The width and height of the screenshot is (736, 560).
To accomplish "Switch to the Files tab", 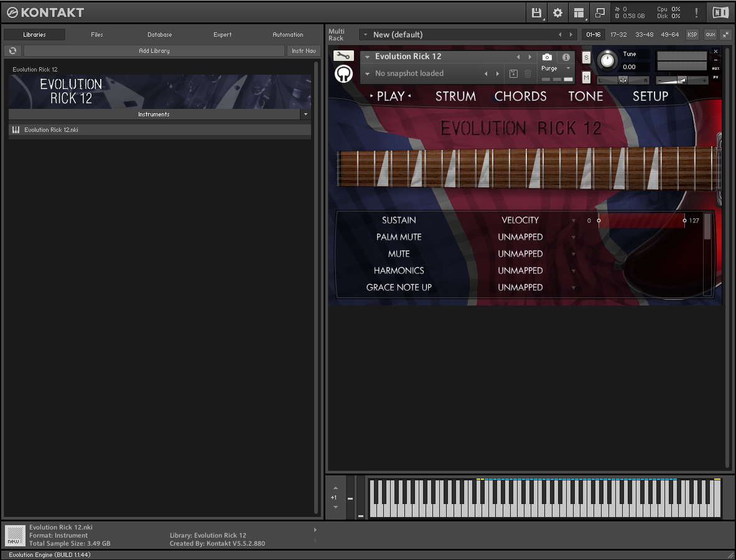I will point(96,35).
